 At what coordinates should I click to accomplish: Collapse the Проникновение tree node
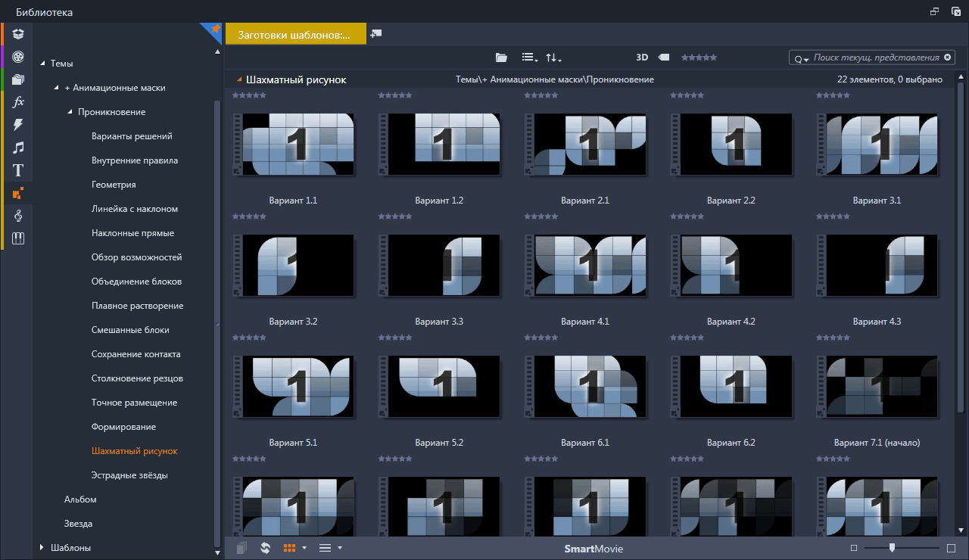[70, 112]
